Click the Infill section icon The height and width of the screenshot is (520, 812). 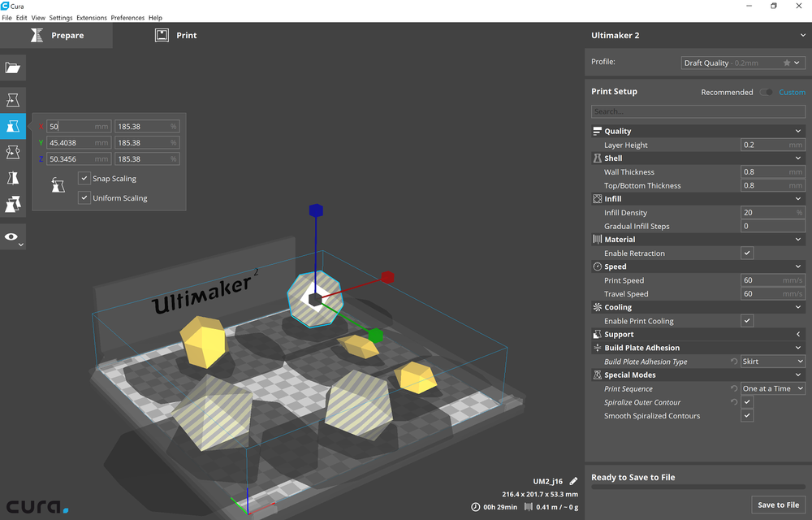(x=597, y=199)
